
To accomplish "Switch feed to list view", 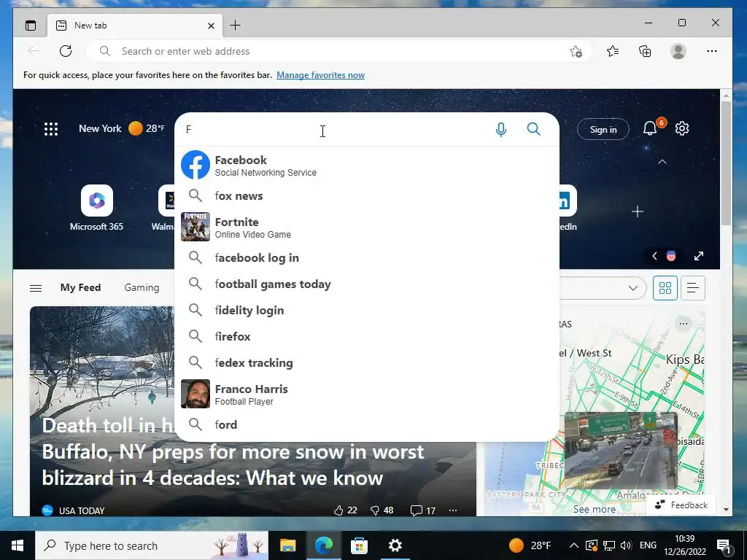I will (693, 288).
